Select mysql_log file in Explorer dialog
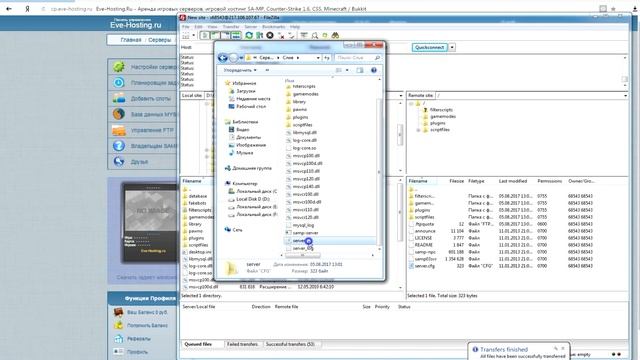640x360 pixels. (304, 225)
